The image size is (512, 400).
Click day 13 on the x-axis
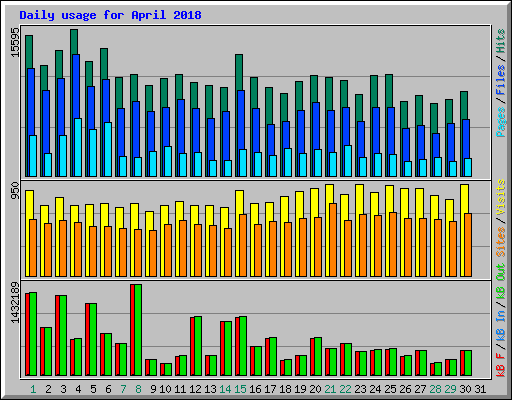(210, 389)
